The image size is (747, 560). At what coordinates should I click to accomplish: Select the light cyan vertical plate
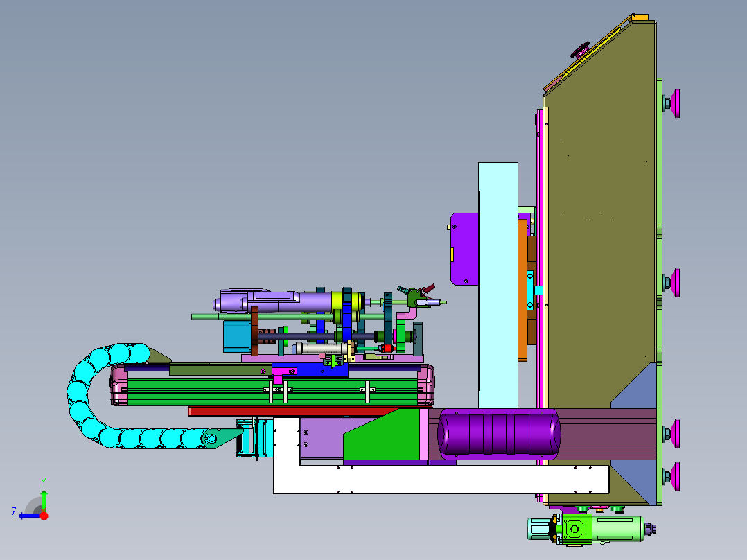tap(498, 285)
